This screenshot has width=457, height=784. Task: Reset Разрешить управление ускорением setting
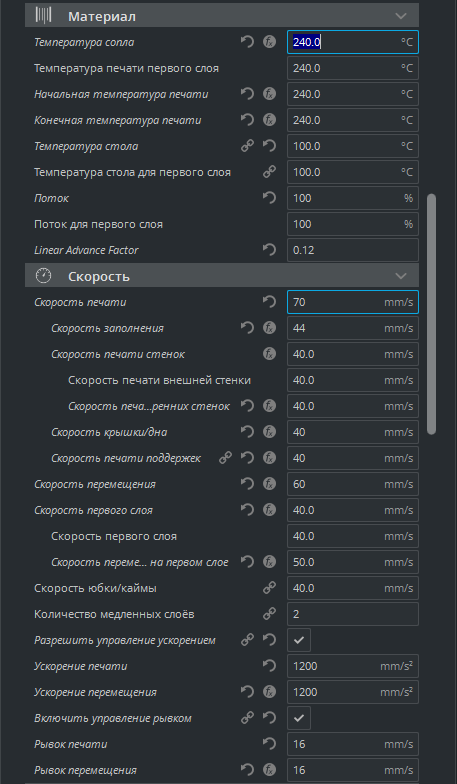(x=270, y=640)
